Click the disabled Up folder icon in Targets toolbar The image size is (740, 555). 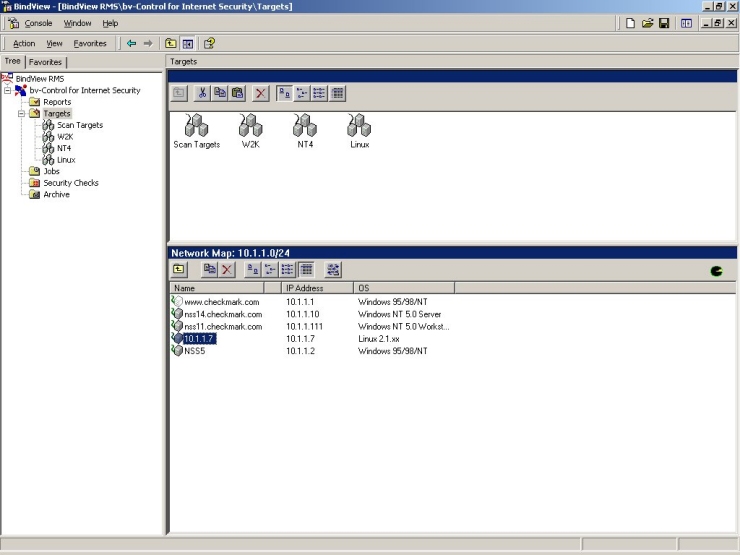[x=179, y=93]
